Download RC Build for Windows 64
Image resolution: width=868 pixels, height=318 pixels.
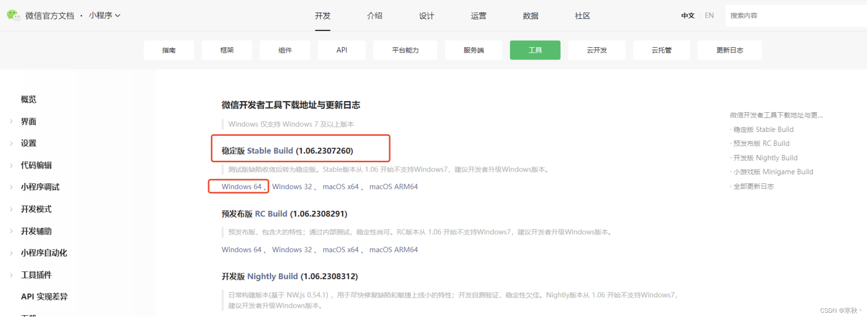click(x=241, y=250)
